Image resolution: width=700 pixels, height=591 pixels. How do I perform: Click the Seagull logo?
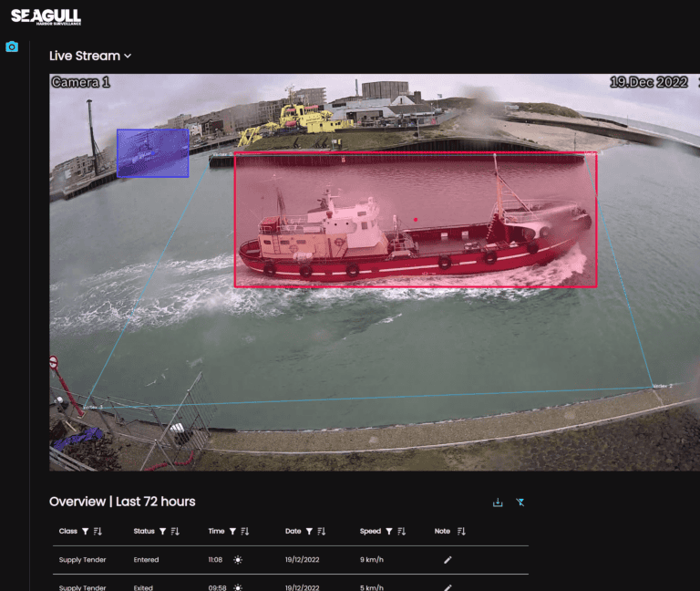coord(46,17)
